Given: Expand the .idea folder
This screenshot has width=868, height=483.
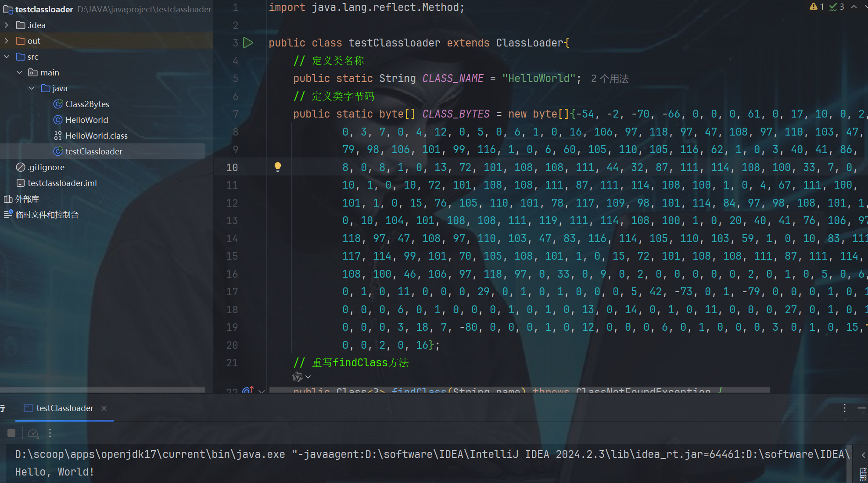Looking at the screenshot, I should pos(7,25).
